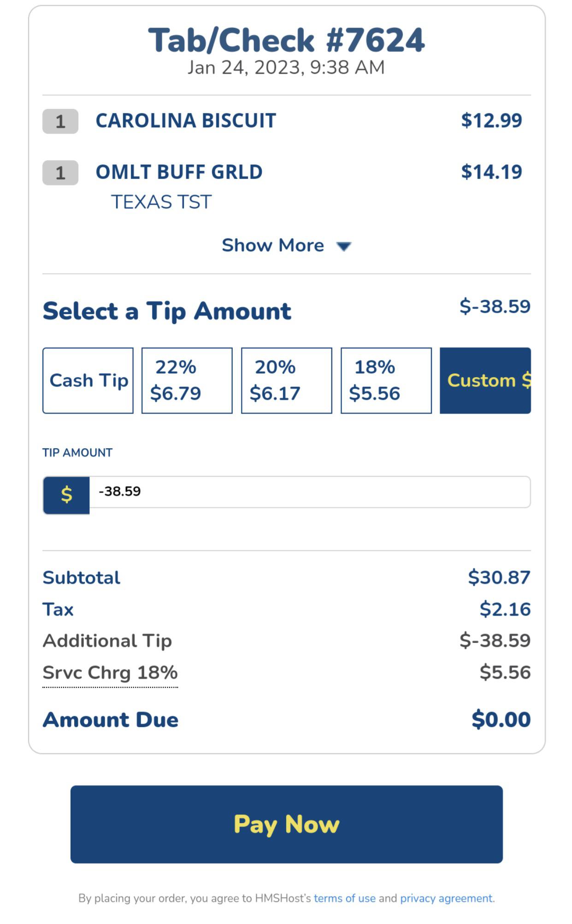Open the terms of use link
The height and width of the screenshot is (924, 572).
pos(344,898)
